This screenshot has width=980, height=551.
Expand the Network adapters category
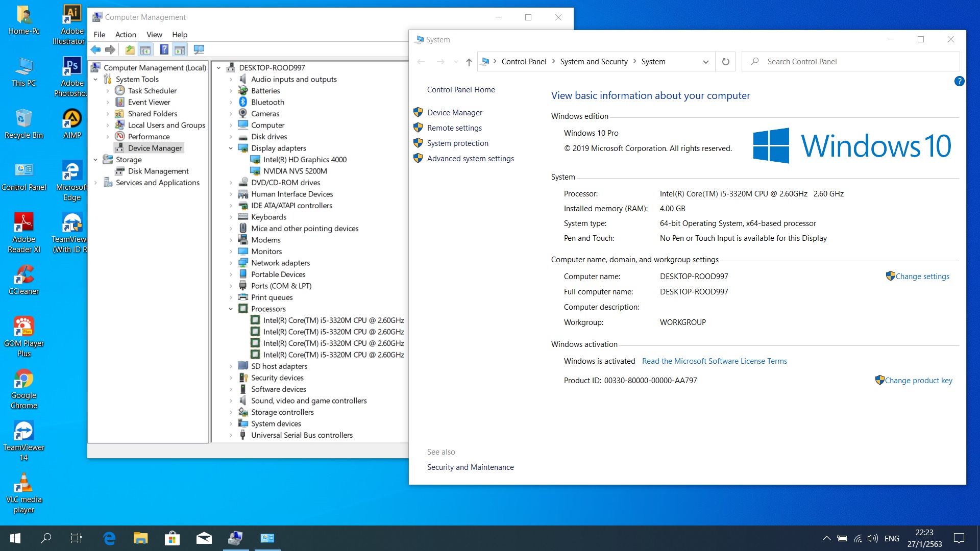[x=231, y=263]
